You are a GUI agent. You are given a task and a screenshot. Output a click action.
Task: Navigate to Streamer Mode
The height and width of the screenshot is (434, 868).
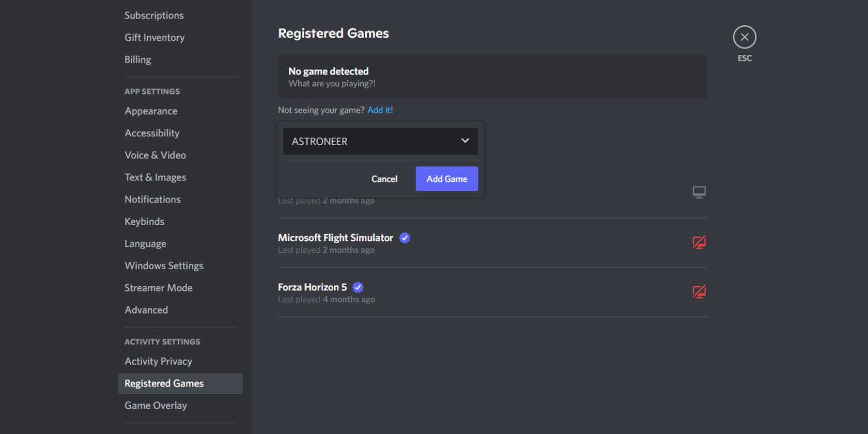(158, 288)
